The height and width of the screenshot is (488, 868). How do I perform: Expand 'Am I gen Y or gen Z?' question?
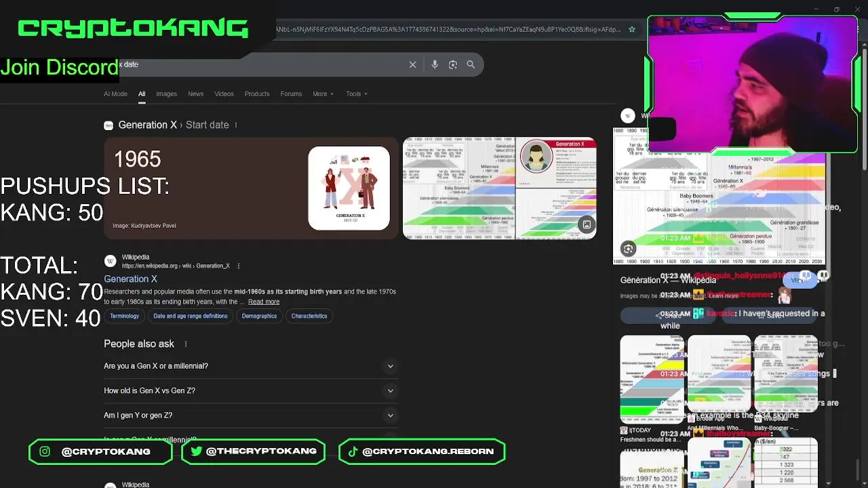(250, 415)
